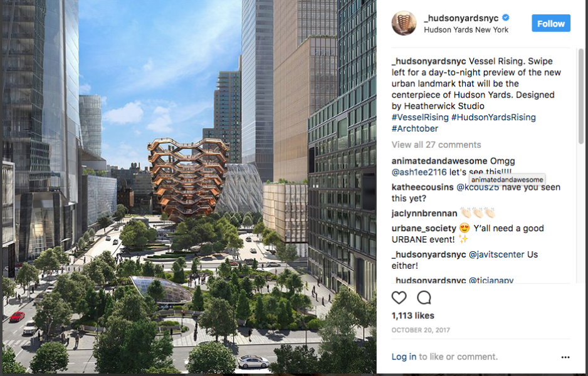Viewport: 588px width, 376px height.
Task: Open the #Archtober hashtag
Action: click(415, 128)
